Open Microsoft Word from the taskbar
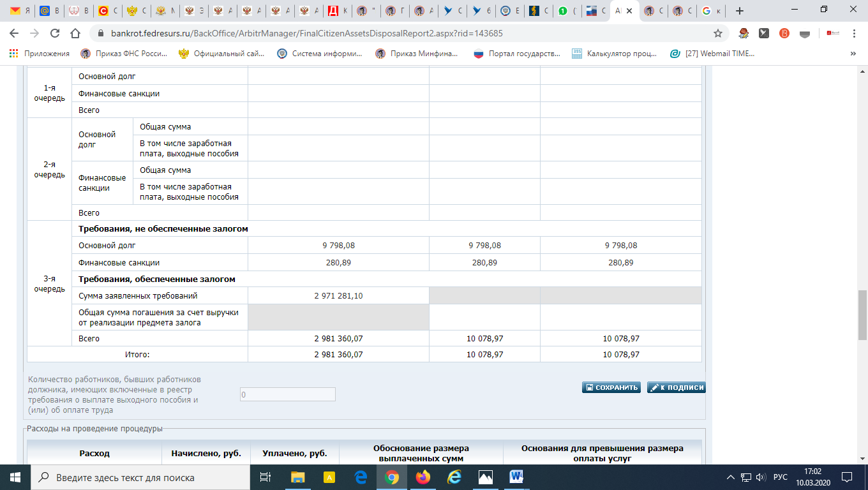 516,477
